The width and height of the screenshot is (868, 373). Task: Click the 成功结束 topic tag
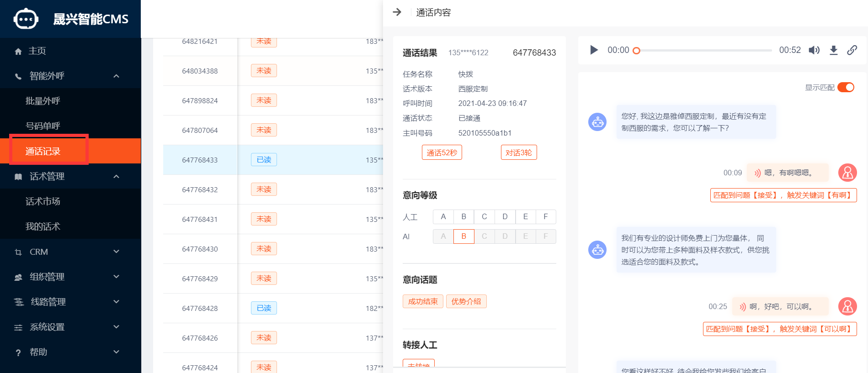[423, 301]
